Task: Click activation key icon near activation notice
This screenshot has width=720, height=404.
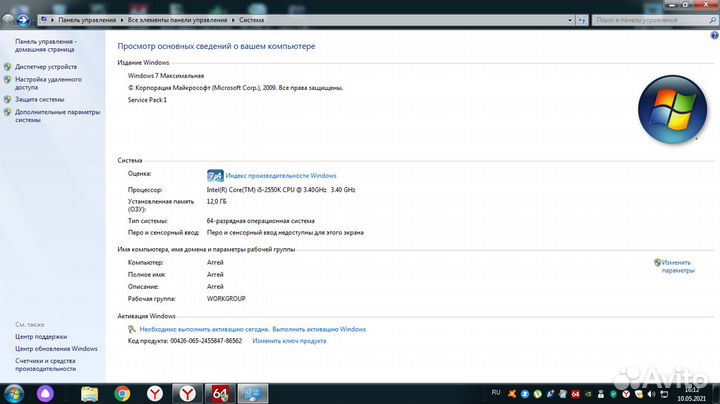Action: tap(132, 329)
